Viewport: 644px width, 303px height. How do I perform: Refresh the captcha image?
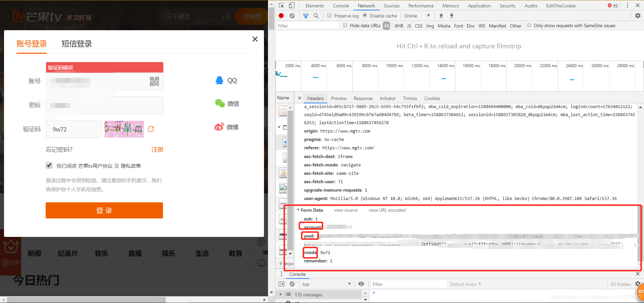point(151,129)
